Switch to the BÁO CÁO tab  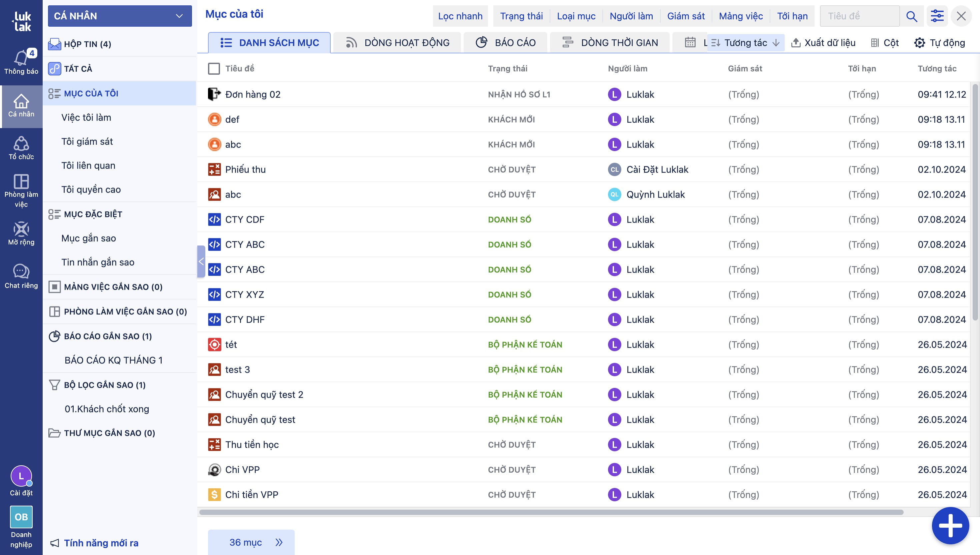tap(505, 43)
